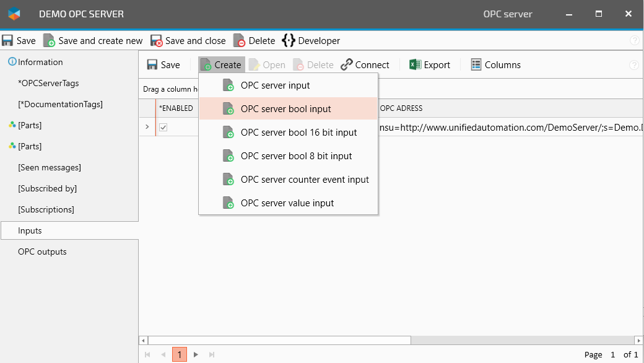Open Developer tools with curly braces icon
Screen dimensions: 644x363
click(x=289, y=41)
